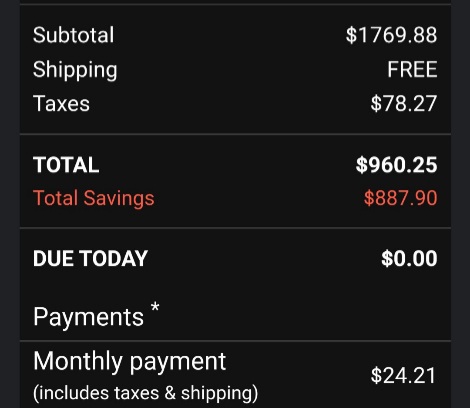Viewport: 470px width, 408px height.
Task: Click the asterisk next to Payments
Action: [155, 307]
